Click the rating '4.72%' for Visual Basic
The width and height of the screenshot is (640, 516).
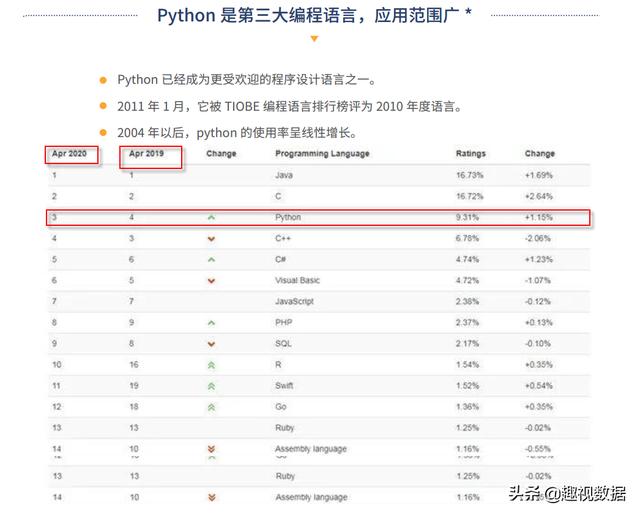[x=467, y=280]
